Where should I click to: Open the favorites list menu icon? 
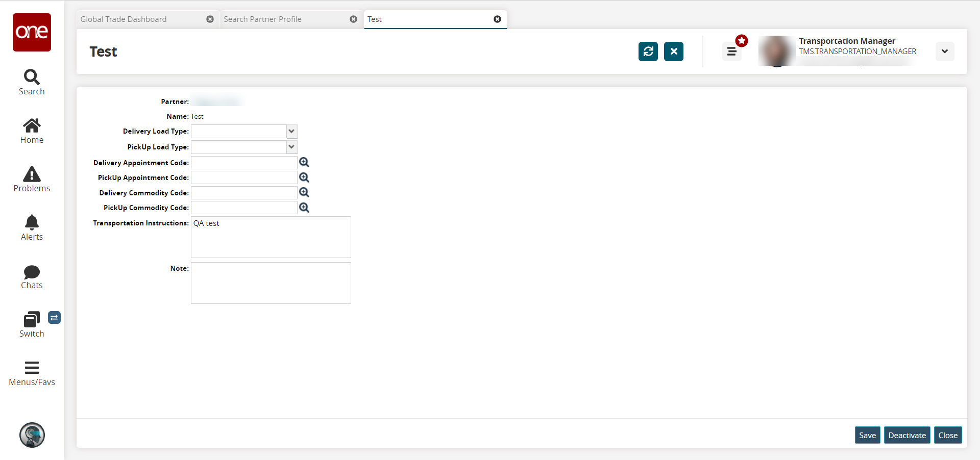(x=731, y=52)
